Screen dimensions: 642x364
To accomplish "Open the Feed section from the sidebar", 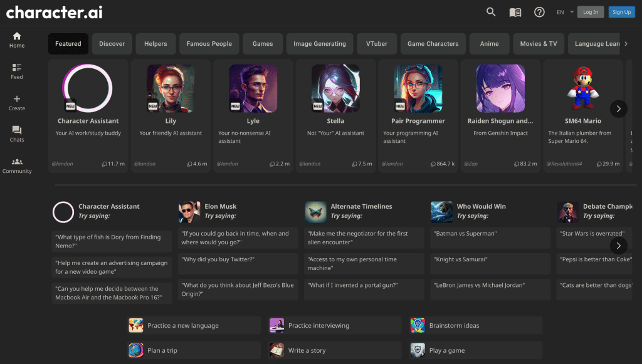I will (x=16, y=71).
